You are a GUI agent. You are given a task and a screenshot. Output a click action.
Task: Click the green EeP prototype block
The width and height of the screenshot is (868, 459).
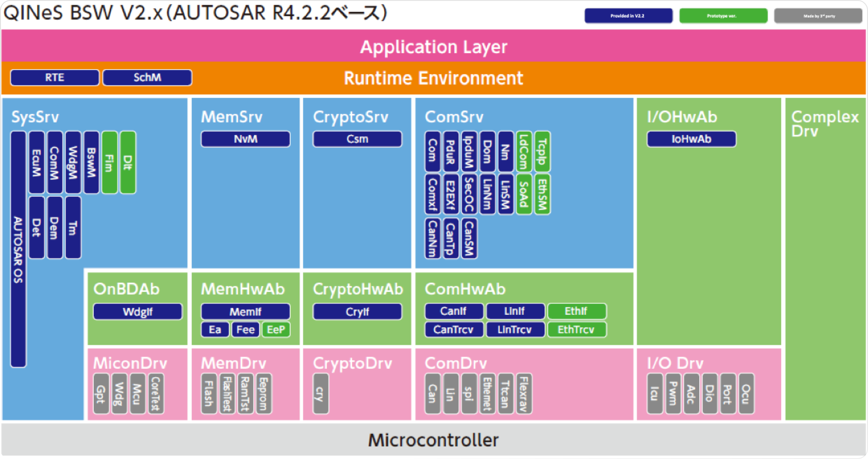(x=276, y=330)
